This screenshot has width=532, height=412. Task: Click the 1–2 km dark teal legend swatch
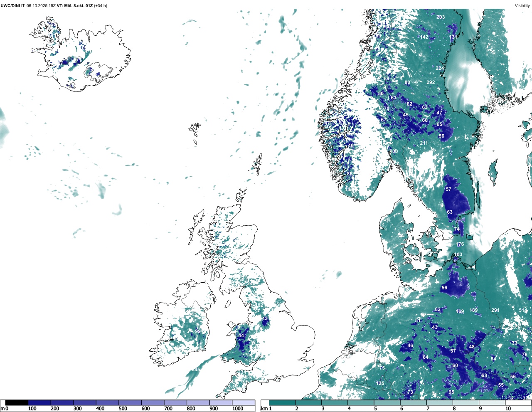(x=282, y=403)
